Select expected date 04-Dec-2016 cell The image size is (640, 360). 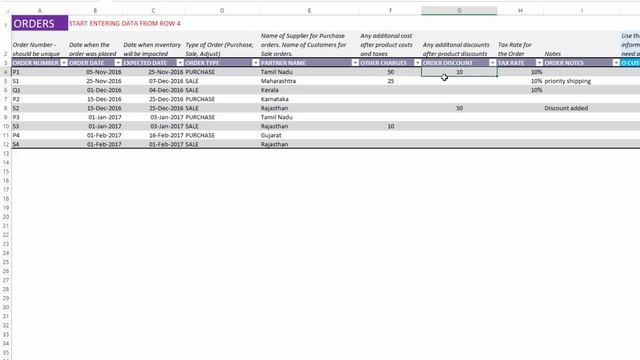[153, 90]
